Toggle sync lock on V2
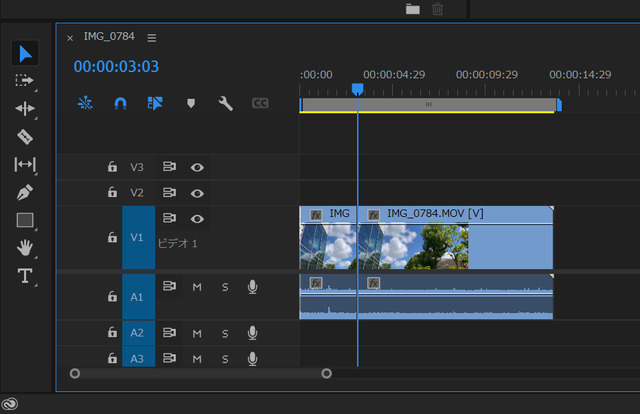Viewport: 640px width, 414px height. click(x=169, y=192)
